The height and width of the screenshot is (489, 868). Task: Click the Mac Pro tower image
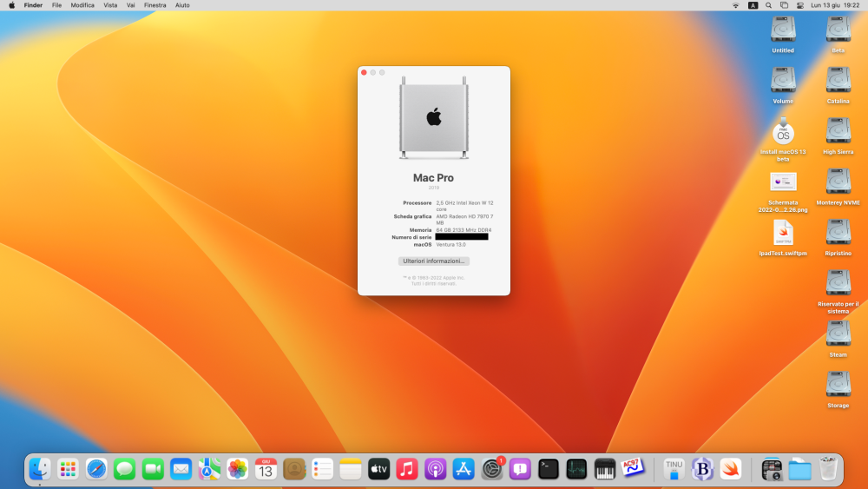pyautogui.click(x=433, y=118)
